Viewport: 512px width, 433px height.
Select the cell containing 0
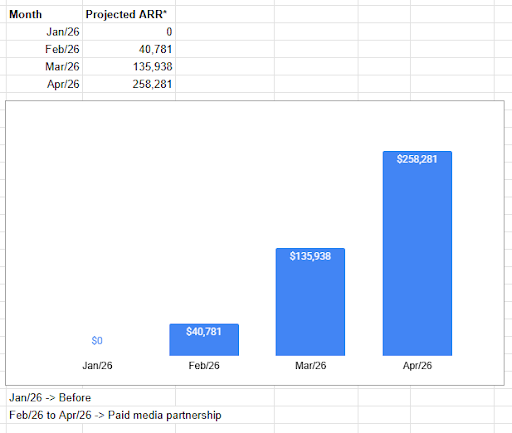point(129,32)
